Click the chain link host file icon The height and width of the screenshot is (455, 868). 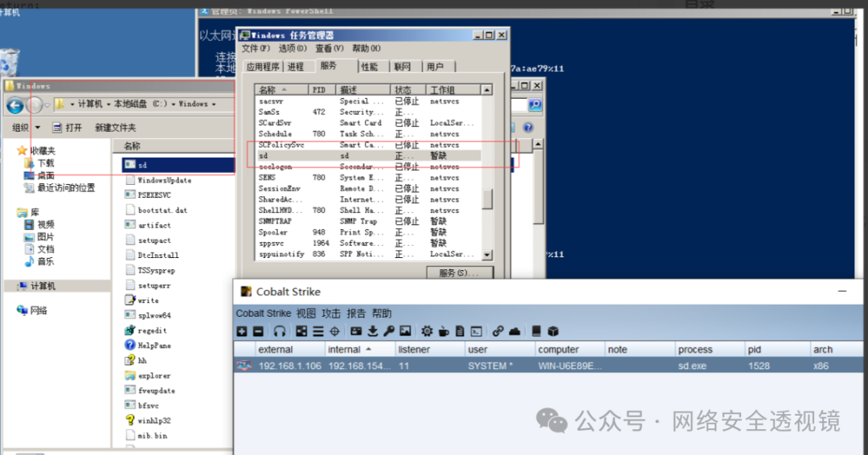point(497,331)
